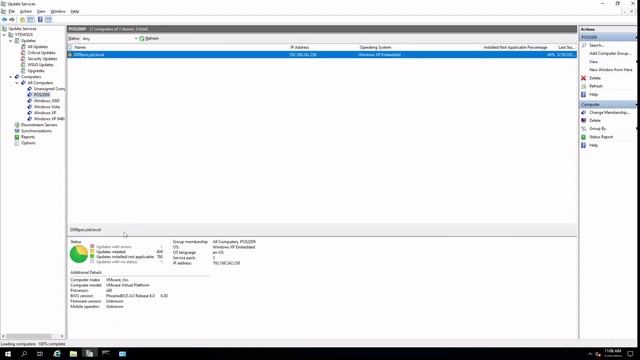Collapse the All Computers tree node

pos(17,83)
